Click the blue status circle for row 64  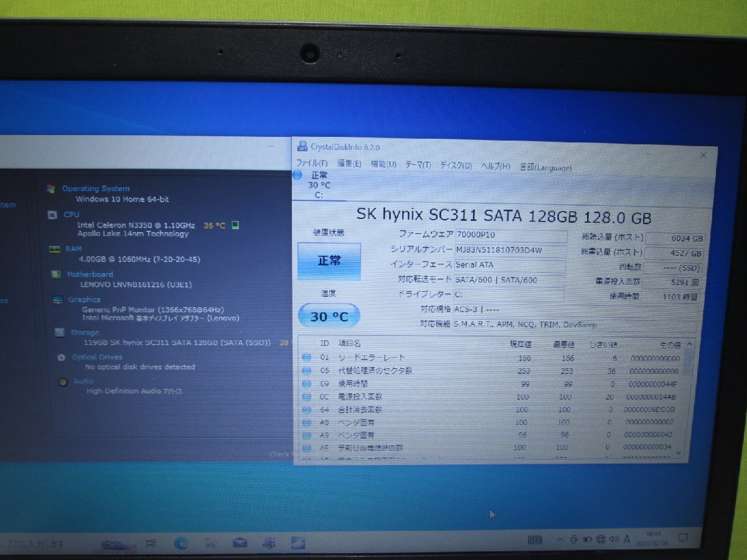coord(306,409)
